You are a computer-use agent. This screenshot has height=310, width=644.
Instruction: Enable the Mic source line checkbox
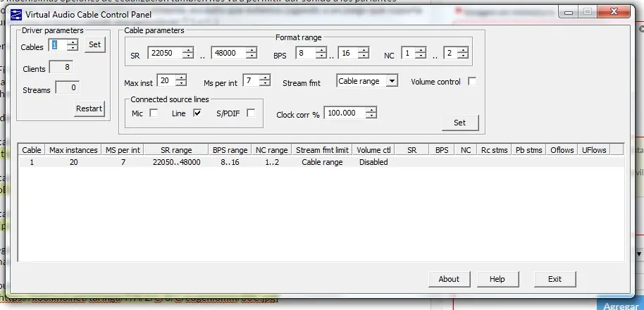[x=154, y=113]
